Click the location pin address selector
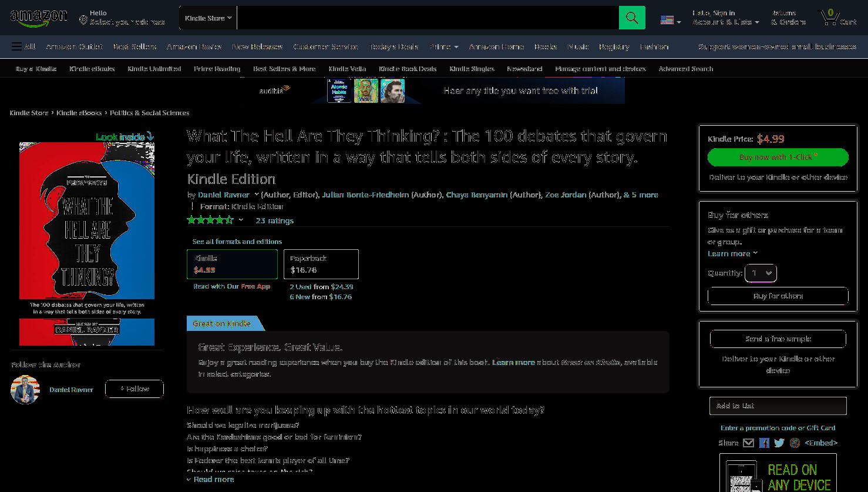Viewport: 868px width, 492px height. [x=122, y=18]
